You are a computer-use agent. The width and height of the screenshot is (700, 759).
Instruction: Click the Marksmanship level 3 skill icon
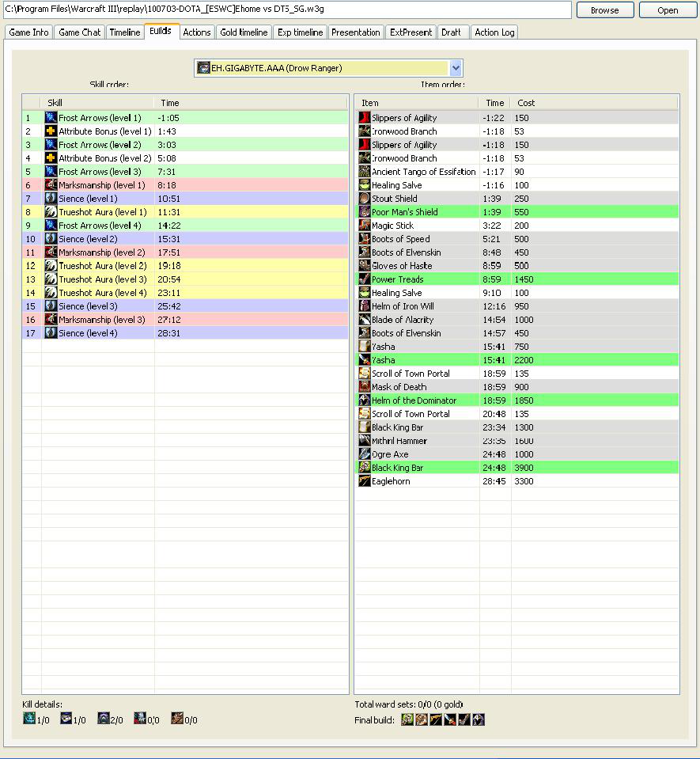(x=51, y=320)
